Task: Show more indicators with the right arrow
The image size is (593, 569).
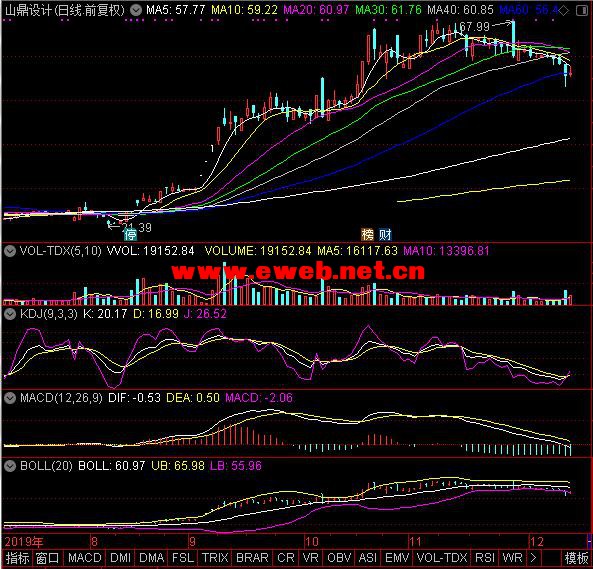Action: 533,558
